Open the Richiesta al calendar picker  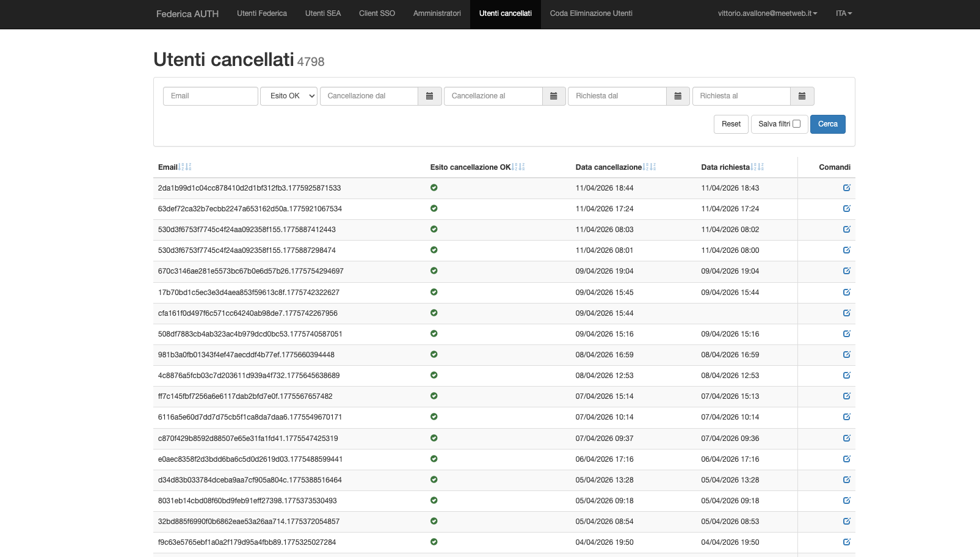(802, 96)
